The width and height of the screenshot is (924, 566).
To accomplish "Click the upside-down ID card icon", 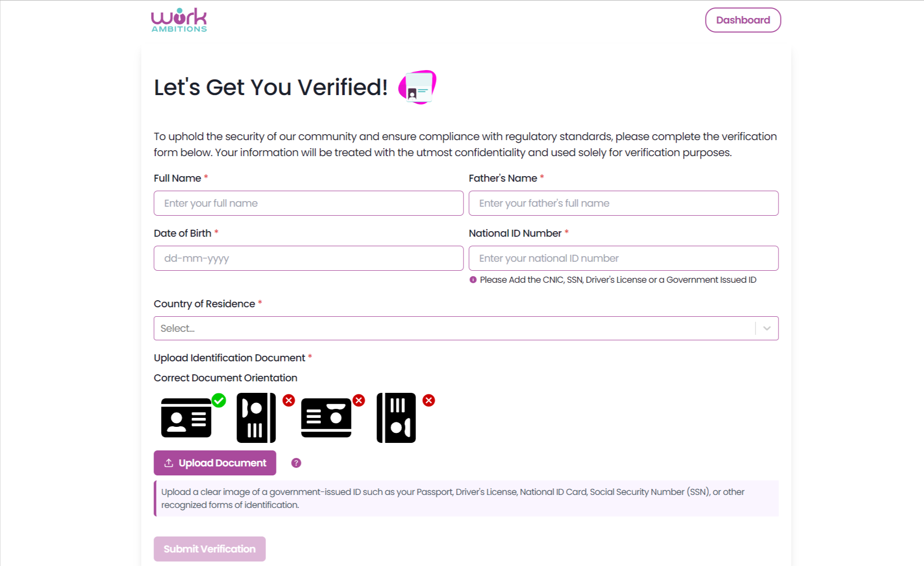I will click(x=326, y=418).
